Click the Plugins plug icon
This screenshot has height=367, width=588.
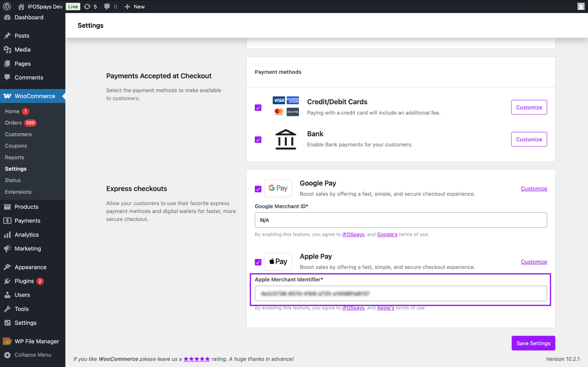[8, 281]
